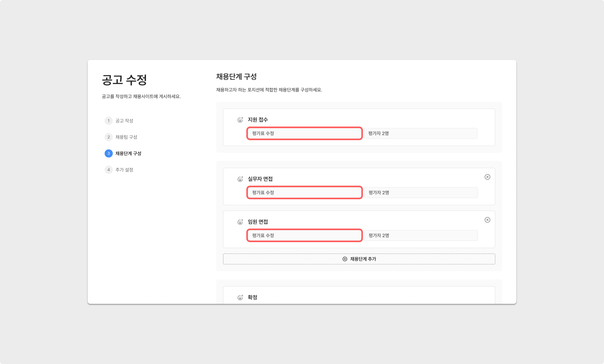Remove the 임원 면접 stage
604x364 pixels.
coord(487,220)
